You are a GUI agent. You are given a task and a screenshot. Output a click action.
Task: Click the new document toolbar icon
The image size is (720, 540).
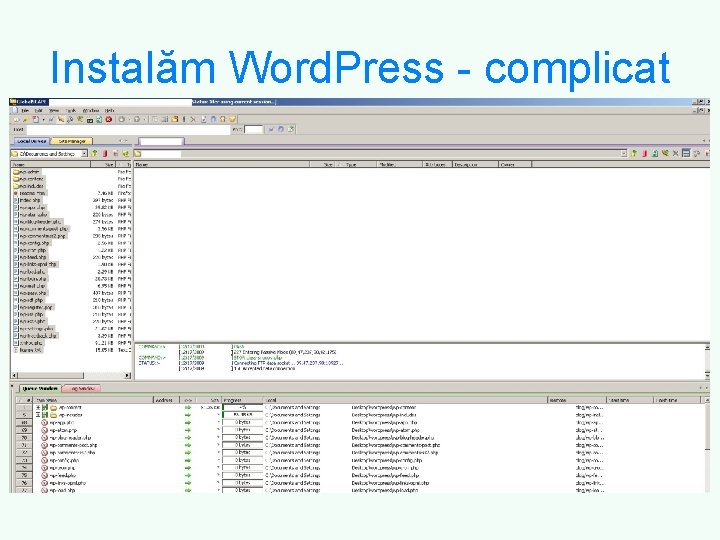point(35,119)
